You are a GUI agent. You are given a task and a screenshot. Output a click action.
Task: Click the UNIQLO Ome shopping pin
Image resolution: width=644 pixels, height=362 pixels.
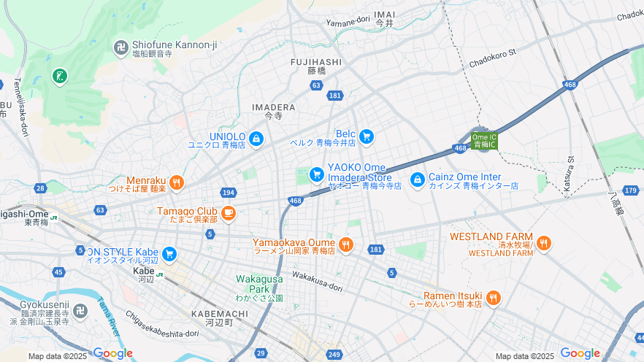[x=256, y=139]
